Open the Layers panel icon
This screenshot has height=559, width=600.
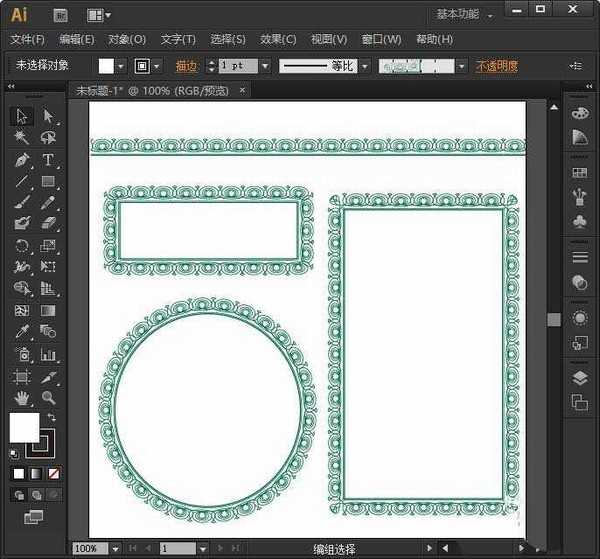pyautogui.click(x=579, y=378)
